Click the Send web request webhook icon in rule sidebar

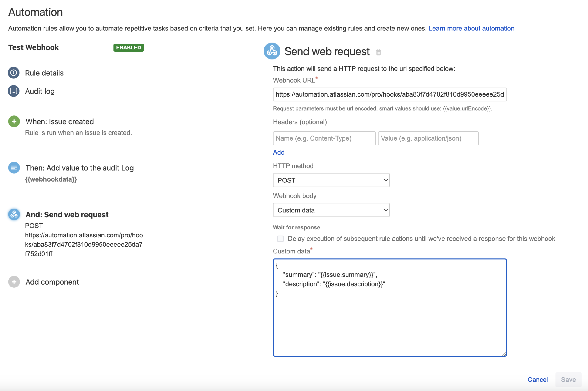click(14, 214)
